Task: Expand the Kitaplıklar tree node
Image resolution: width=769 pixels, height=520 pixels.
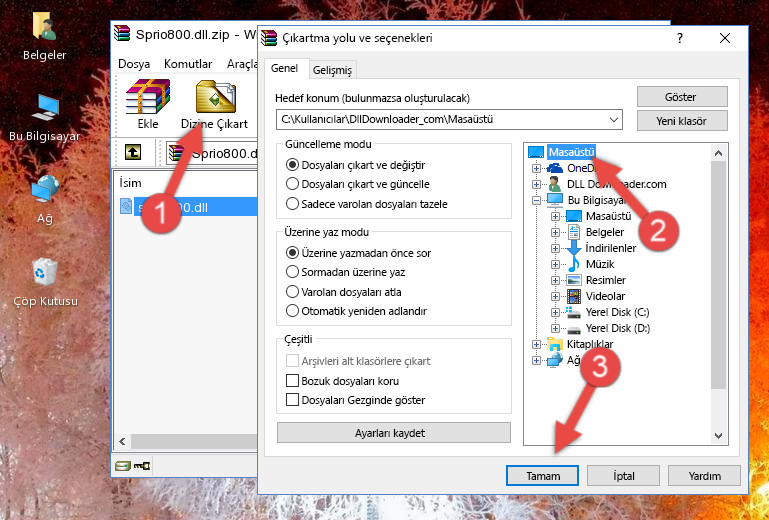Action: [x=537, y=344]
